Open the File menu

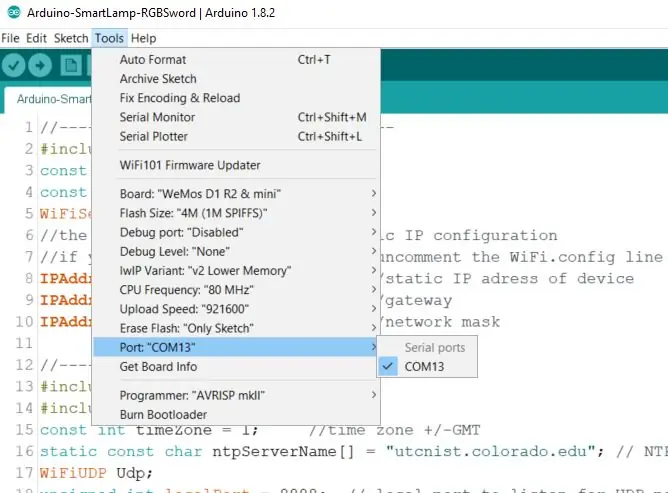[10, 38]
